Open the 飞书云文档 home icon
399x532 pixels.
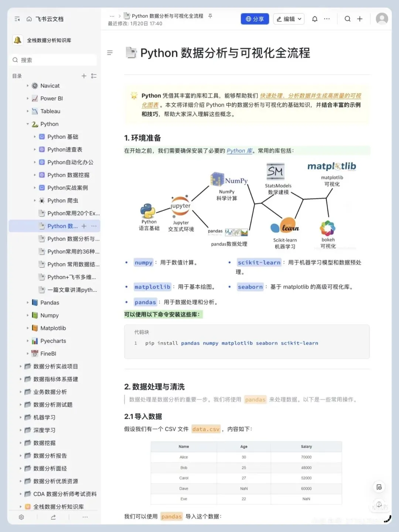click(x=29, y=19)
